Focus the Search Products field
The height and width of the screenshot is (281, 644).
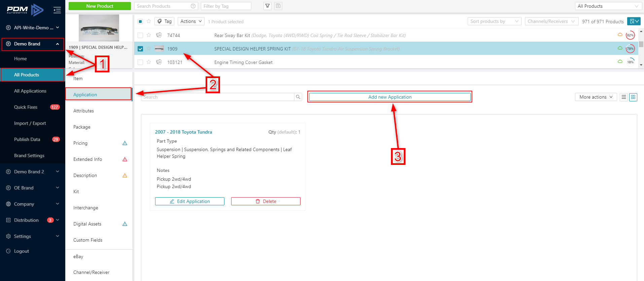[166, 6]
